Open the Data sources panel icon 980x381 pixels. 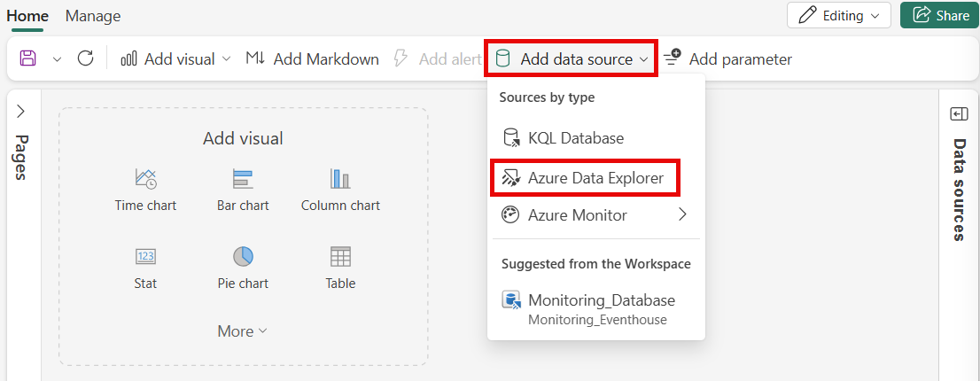coord(959,113)
